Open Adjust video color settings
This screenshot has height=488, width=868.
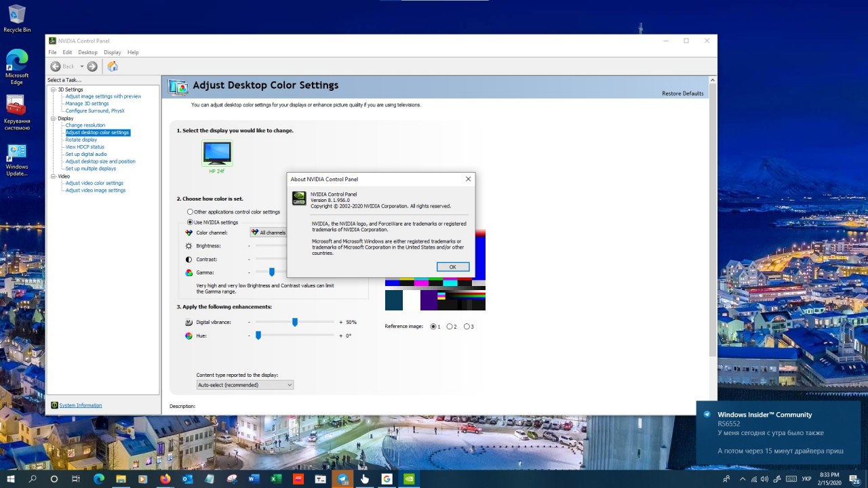94,183
